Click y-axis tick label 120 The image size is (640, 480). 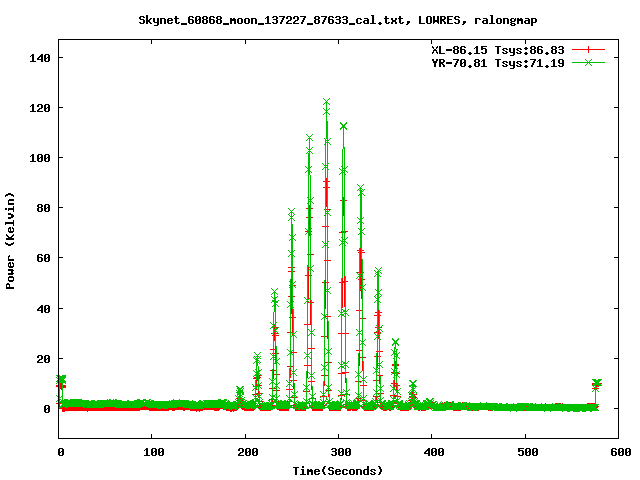coord(40,108)
